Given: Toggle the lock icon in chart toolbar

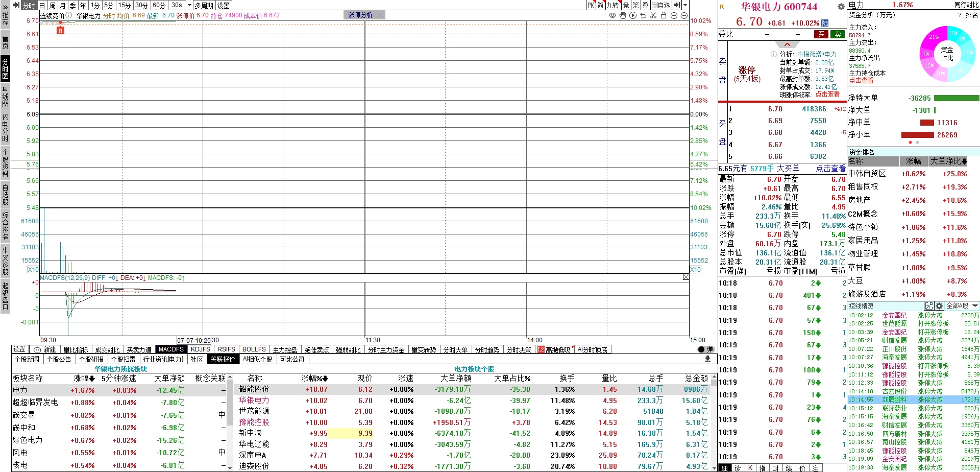Looking at the screenshot, I should point(664,15).
